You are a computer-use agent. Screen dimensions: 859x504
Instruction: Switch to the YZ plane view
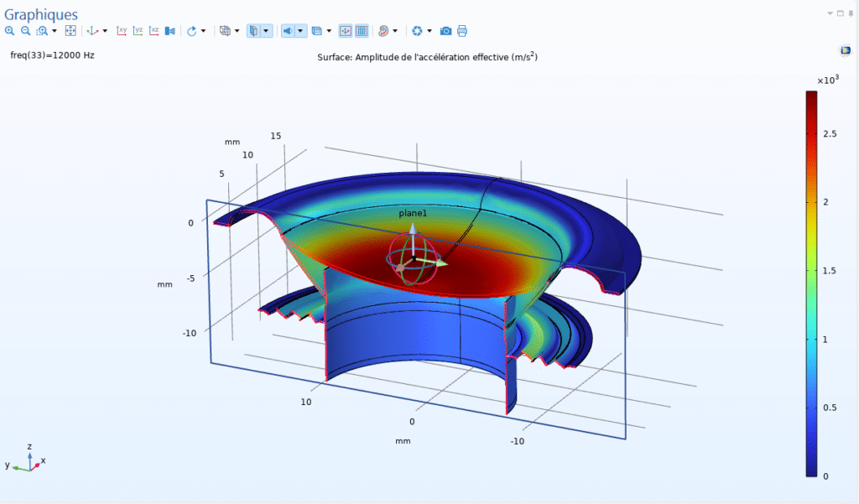[138, 31]
